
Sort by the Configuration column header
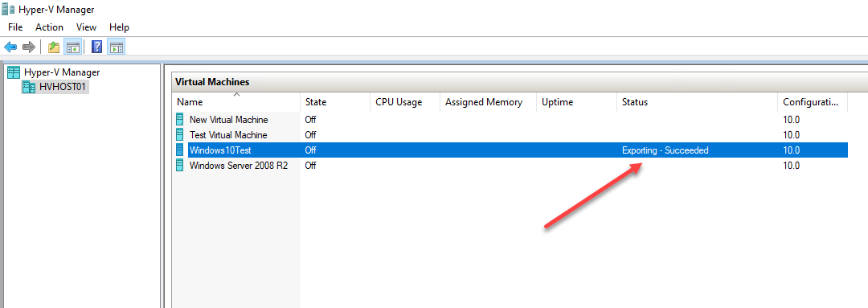coord(813,102)
